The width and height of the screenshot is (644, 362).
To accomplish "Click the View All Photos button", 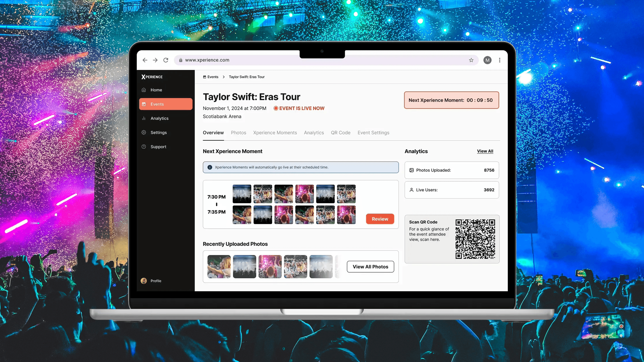I will tap(370, 267).
